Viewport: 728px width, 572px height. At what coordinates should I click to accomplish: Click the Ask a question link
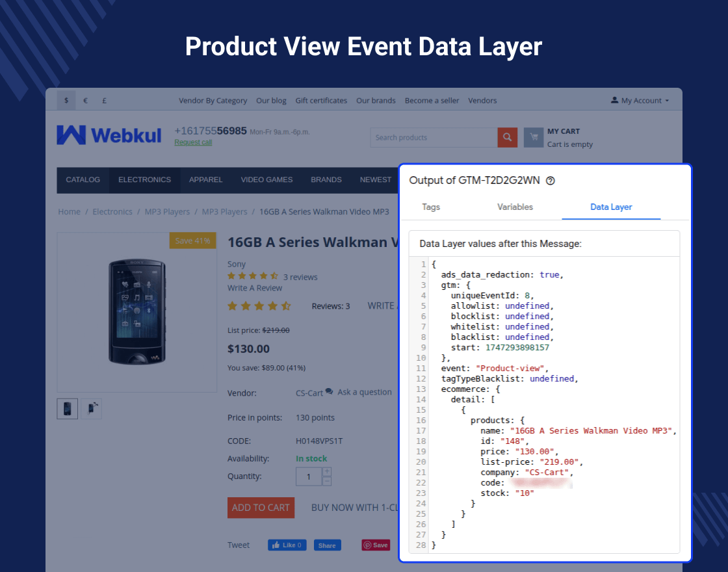[x=365, y=392]
